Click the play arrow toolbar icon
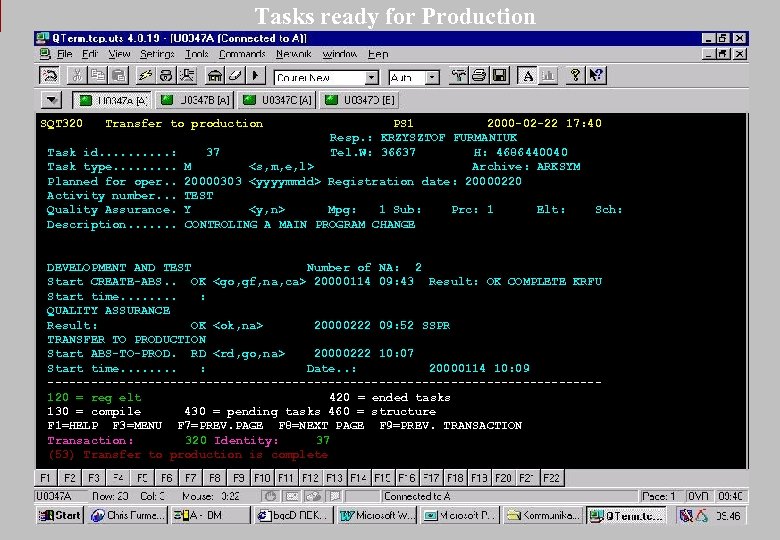The height and width of the screenshot is (540, 780). (256, 76)
